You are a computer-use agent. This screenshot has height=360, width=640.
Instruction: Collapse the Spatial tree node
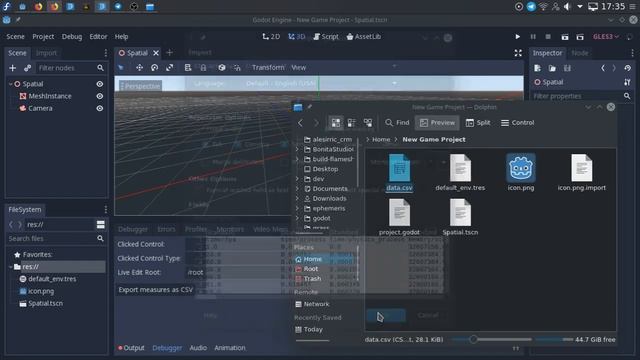(x=11, y=84)
